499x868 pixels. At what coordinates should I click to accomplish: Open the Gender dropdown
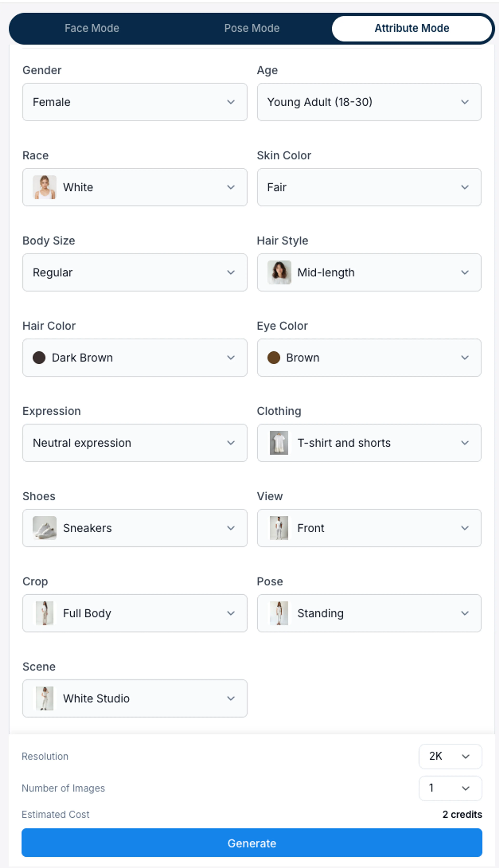(x=135, y=102)
